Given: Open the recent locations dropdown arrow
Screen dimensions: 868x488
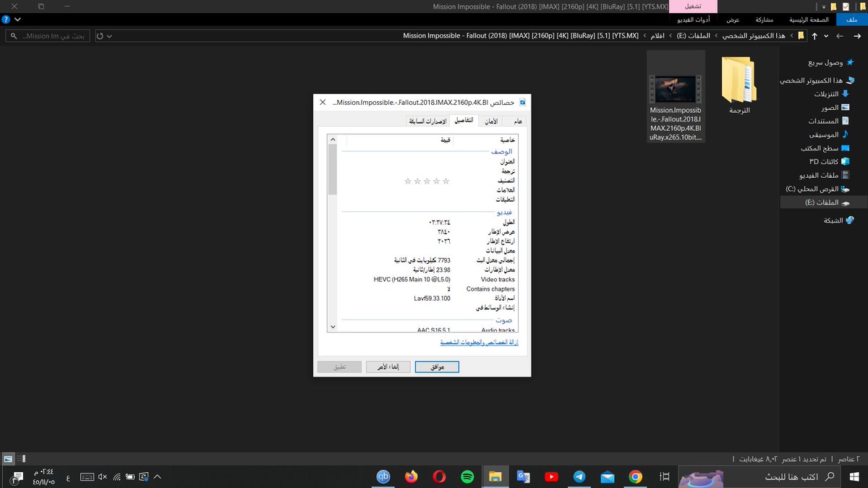Looking at the screenshot, I should coord(827,35).
